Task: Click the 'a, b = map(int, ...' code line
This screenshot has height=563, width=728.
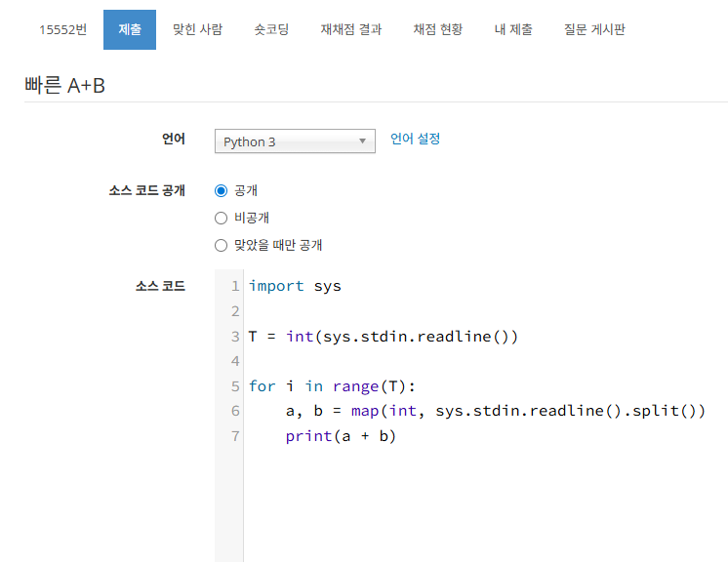Action: coord(496,411)
